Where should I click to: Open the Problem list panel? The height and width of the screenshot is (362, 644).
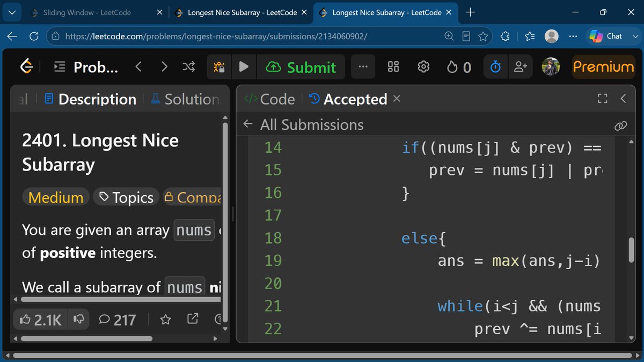coord(86,67)
